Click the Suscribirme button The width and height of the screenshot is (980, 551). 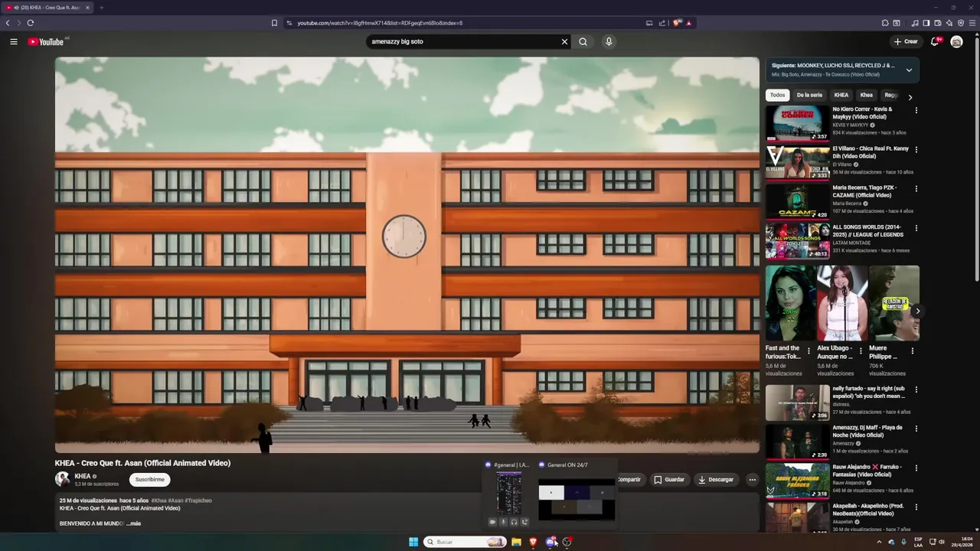(149, 480)
